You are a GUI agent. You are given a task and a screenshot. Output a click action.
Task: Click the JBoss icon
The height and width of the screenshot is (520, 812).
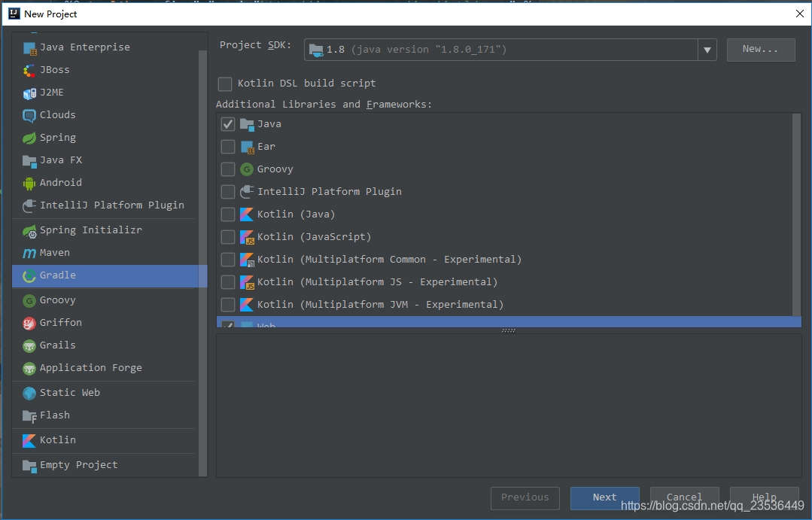tap(29, 71)
